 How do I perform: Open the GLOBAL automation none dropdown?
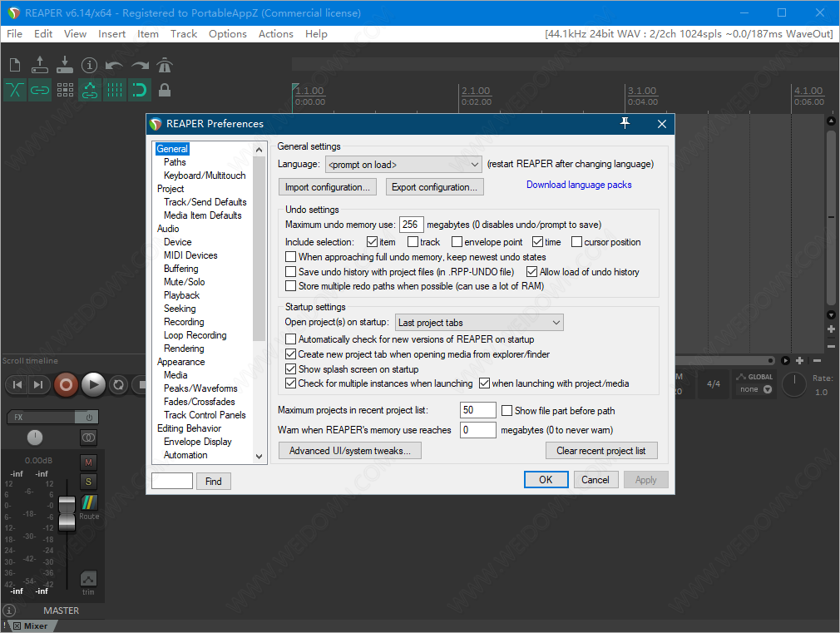pos(756,389)
